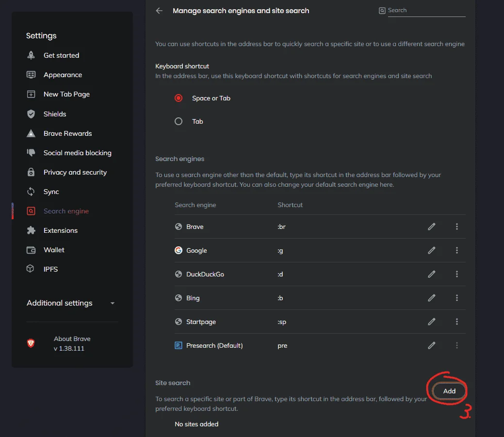The height and width of the screenshot is (437, 504).
Task: Open IPFS settings section
Action: pos(51,269)
